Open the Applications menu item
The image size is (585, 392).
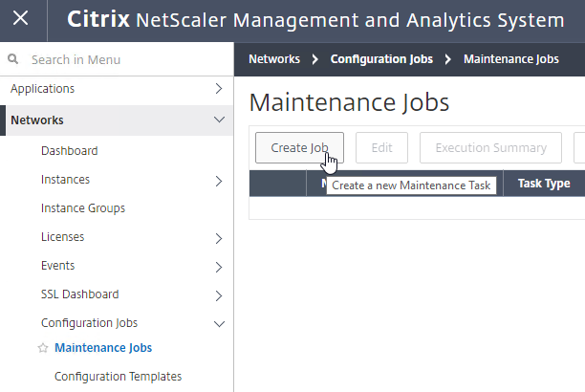pos(42,89)
